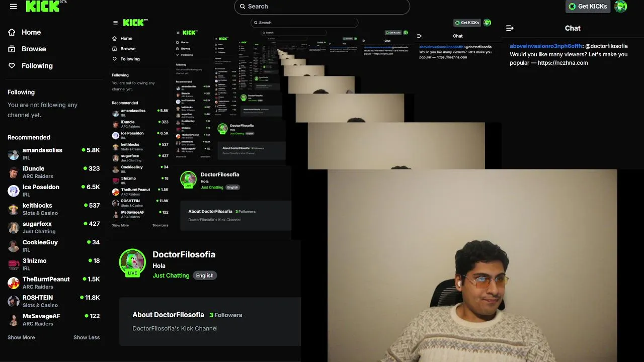The image size is (644, 362).
Task: Click the nested stream's profile avatar
Action: coord(487,23)
